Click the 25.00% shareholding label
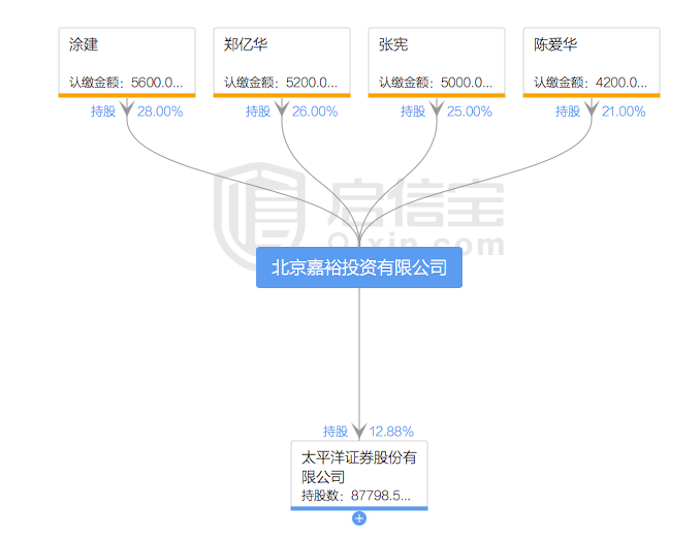The width and height of the screenshot is (700, 539). tap(470, 112)
